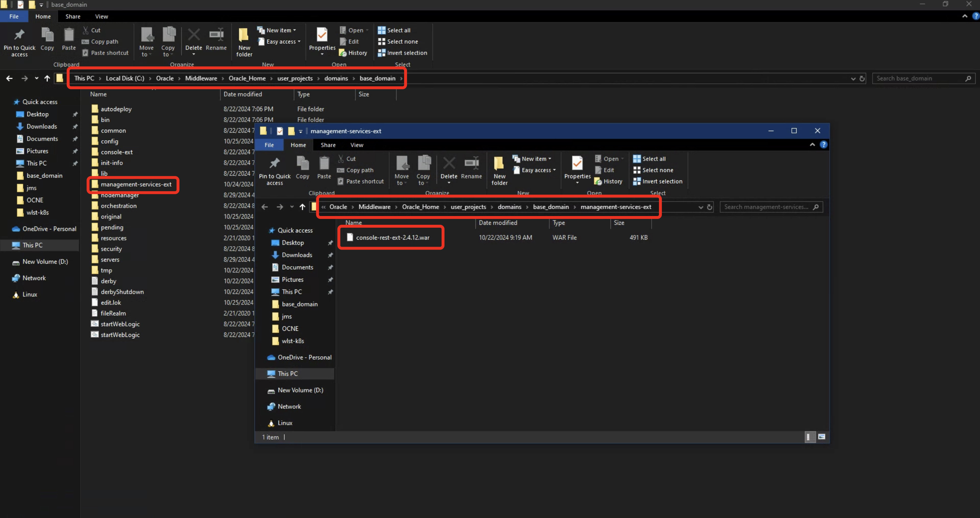Viewport: 980px width, 518px height.
Task: Open Share tab in base_domain window
Action: click(73, 16)
